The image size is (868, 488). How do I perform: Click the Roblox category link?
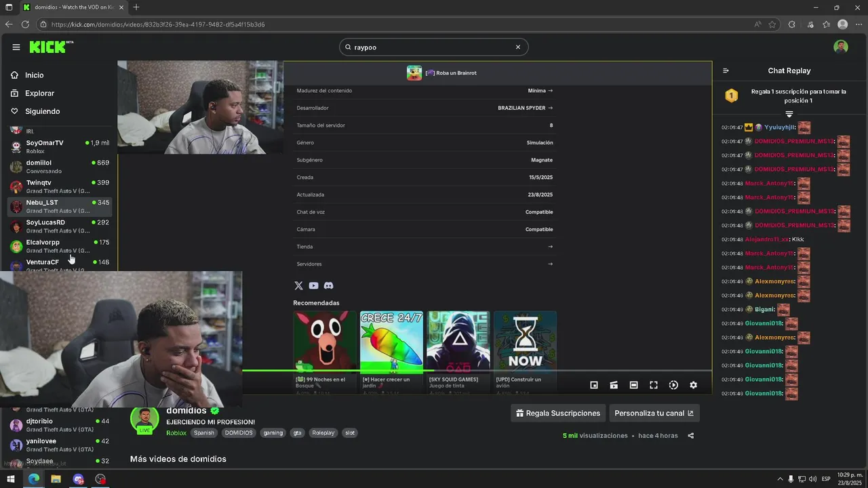pyautogui.click(x=176, y=432)
